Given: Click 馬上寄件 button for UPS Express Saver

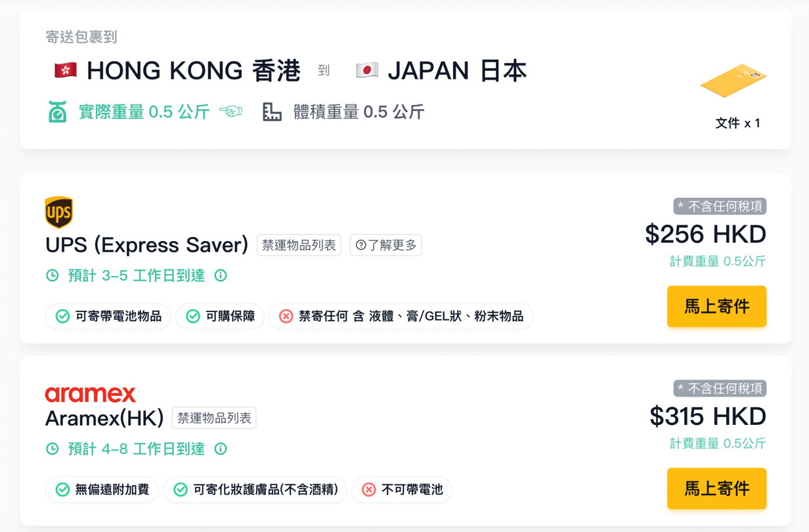Looking at the screenshot, I should pos(716,306).
